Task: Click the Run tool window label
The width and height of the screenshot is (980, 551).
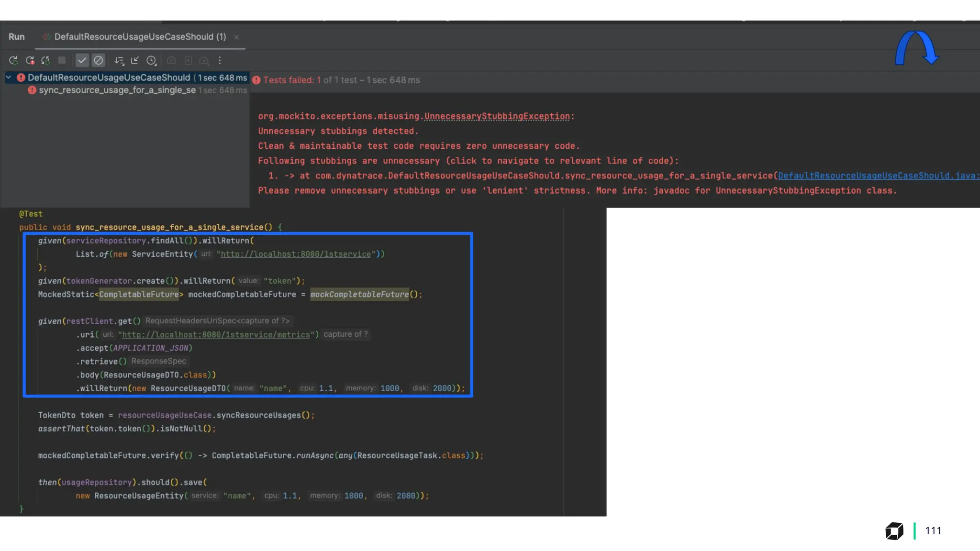Action: 16,37
